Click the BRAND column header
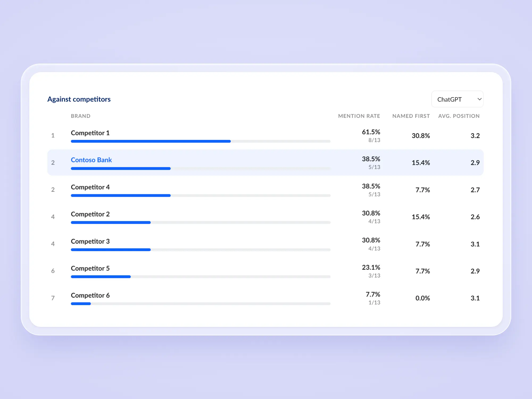Screen dimensions: 532x399 point(81,116)
